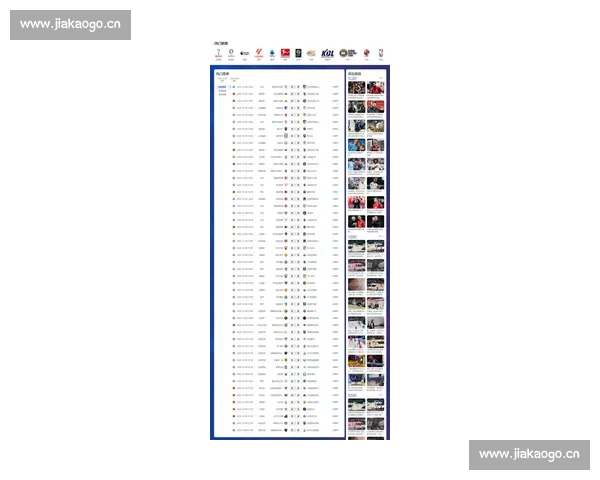The image size is (600, 480).
Task: Select the second tab in the left match sidebar
Action: click(x=222, y=92)
